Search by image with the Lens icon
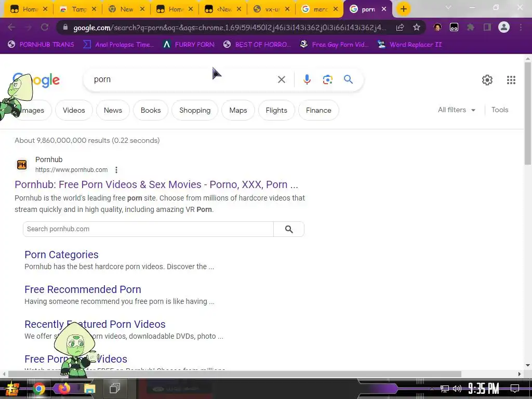 pyautogui.click(x=327, y=79)
